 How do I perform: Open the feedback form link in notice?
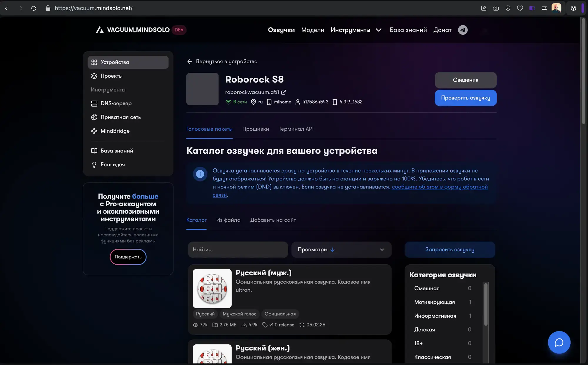[440, 187]
